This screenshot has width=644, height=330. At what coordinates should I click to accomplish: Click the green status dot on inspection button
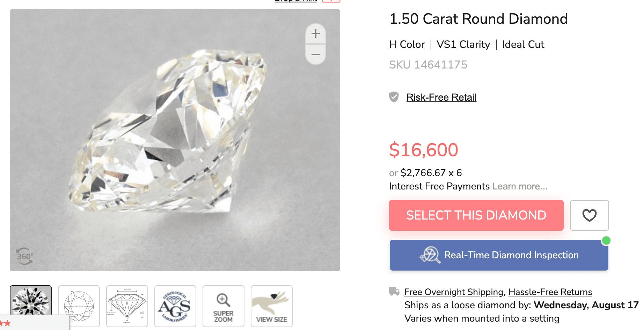(607, 240)
